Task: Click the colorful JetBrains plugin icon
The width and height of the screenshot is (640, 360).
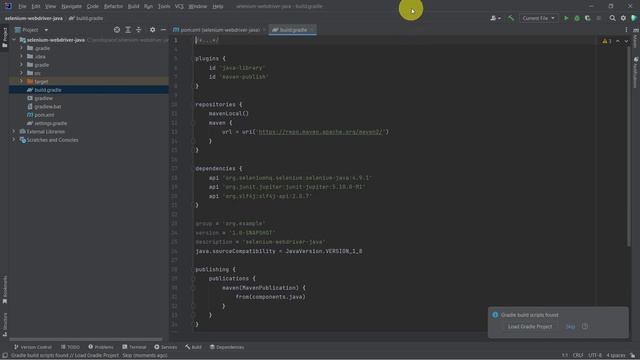Action: [x=634, y=18]
